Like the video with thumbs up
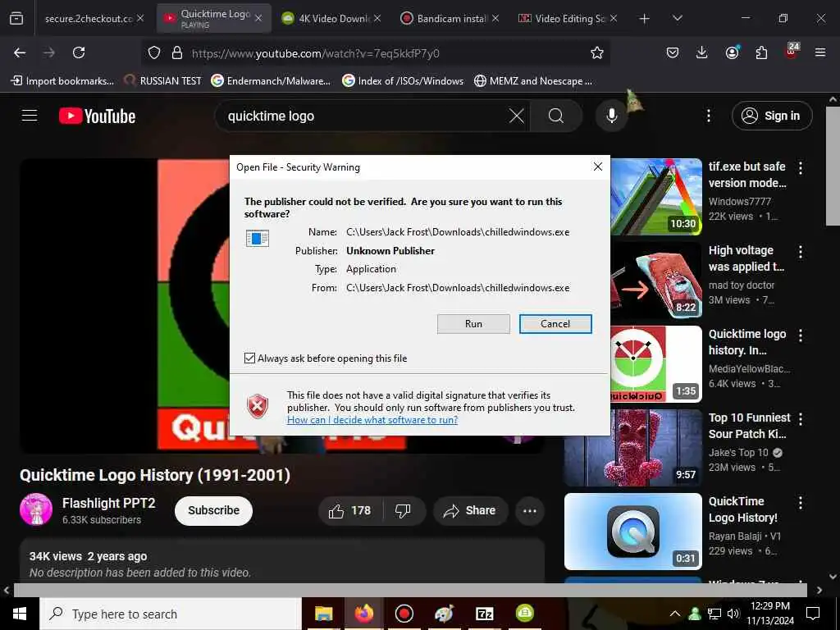Screen dimensions: 840x630 (350, 510)
